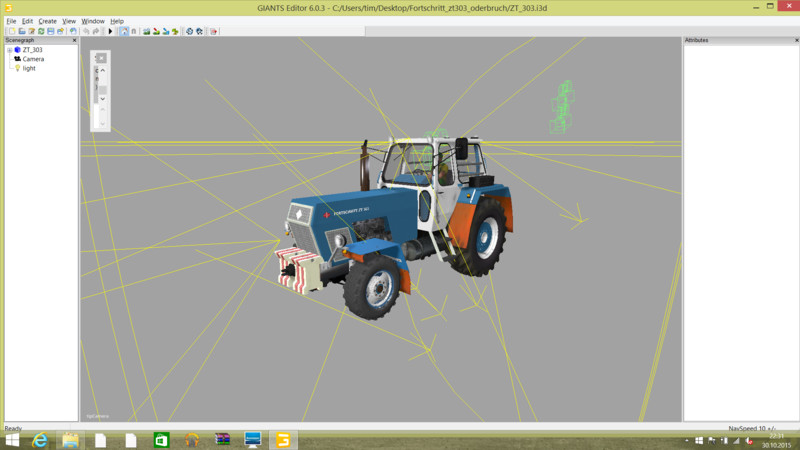Click the green wireframe object in viewport

562,108
